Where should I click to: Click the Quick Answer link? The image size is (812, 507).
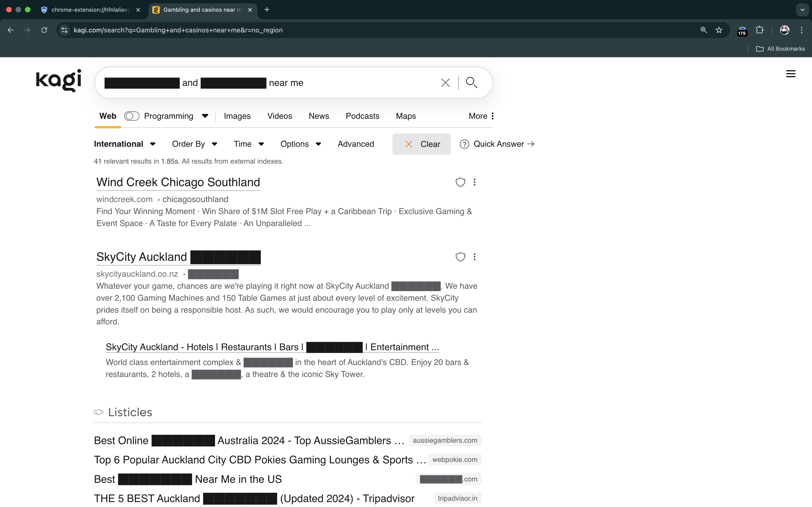tap(499, 144)
